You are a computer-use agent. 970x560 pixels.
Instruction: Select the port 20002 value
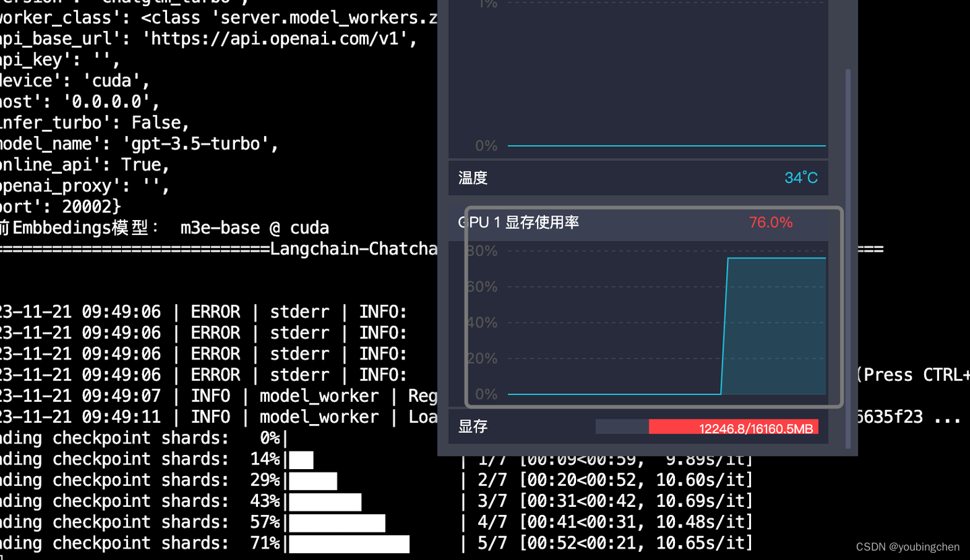coord(87,207)
